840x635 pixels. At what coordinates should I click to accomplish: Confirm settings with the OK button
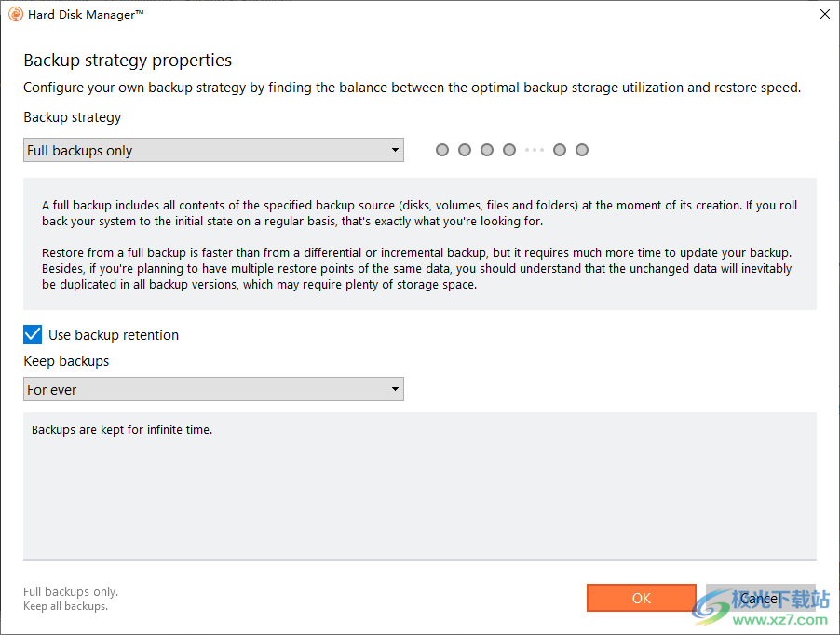pyautogui.click(x=642, y=598)
